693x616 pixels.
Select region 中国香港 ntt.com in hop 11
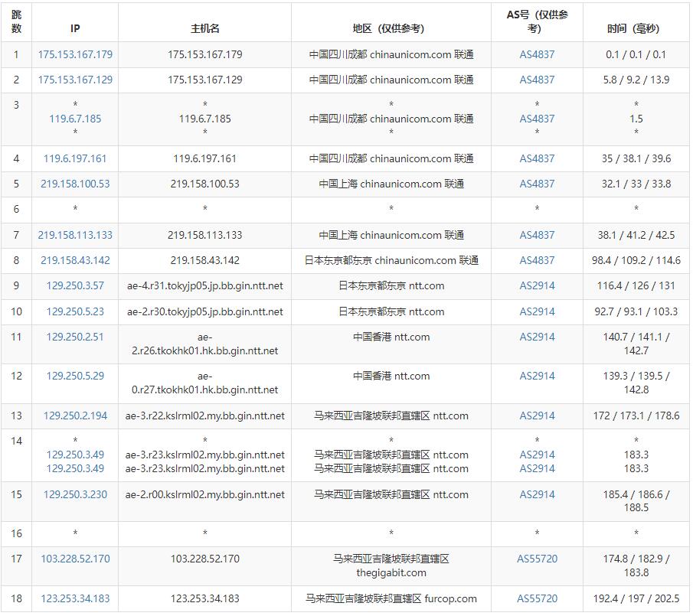(391, 337)
